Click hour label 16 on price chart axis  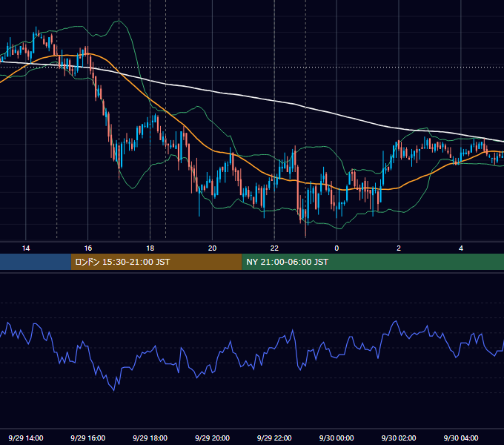point(87,248)
